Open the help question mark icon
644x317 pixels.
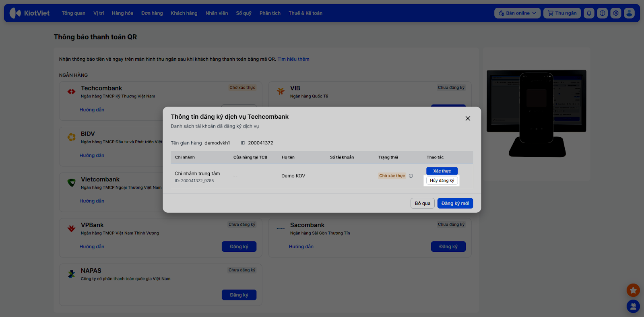602,13
